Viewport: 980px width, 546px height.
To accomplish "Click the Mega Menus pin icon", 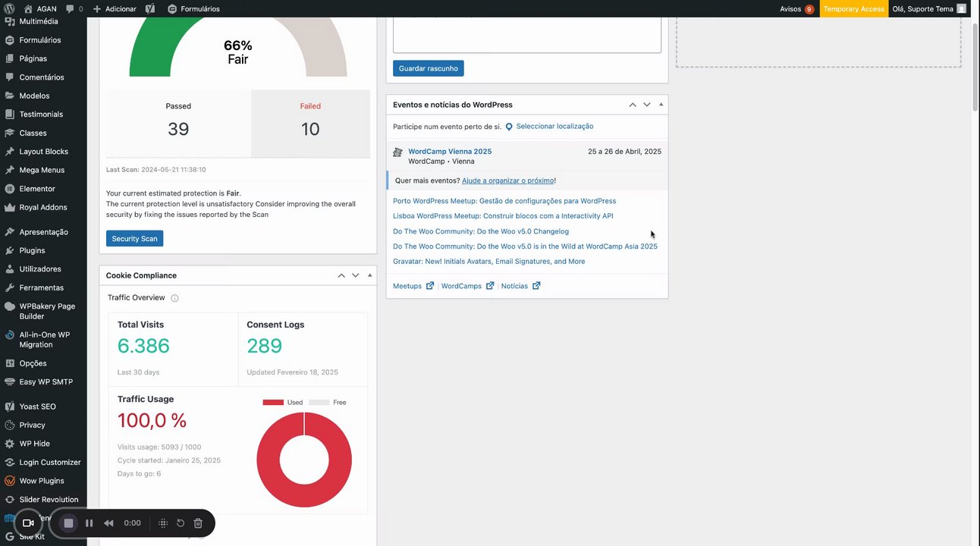I will 9,170.
